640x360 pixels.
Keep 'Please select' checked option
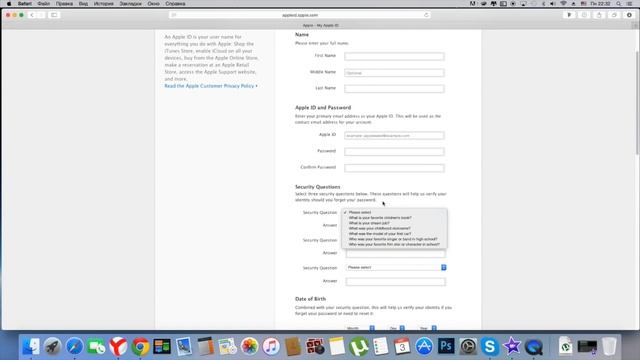click(394, 213)
